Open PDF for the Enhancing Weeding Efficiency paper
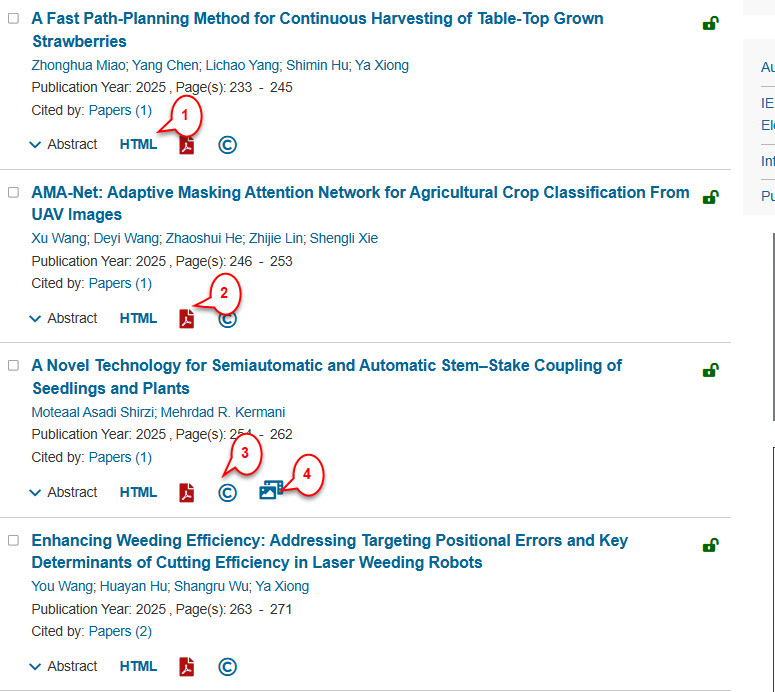 tap(186, 667)
